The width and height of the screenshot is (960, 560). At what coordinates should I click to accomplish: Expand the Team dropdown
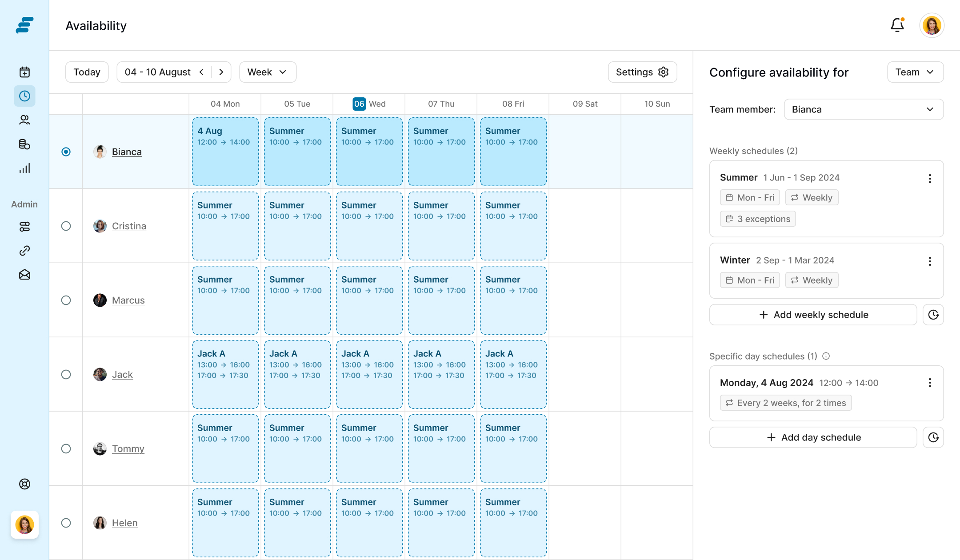point(915,72)
